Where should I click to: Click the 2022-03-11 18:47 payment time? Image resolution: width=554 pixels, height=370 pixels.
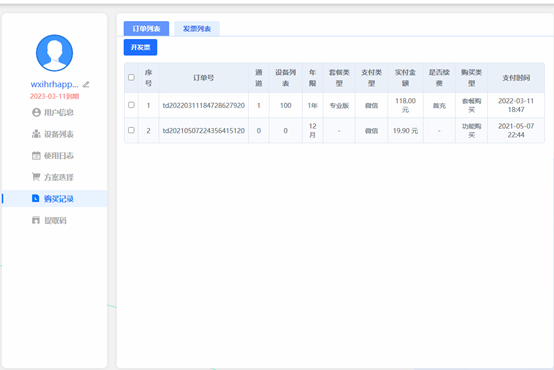pyautogui.click(x=516, y=105)
